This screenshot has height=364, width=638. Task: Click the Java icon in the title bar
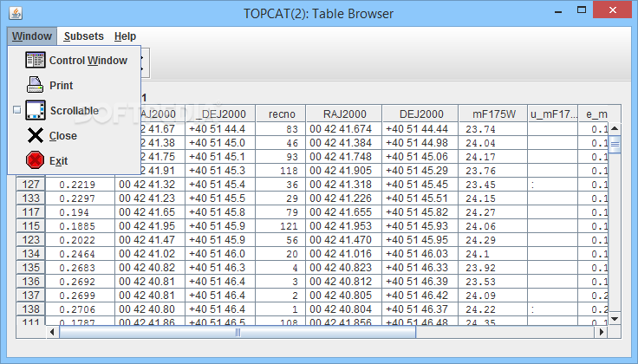pos(16,13)
